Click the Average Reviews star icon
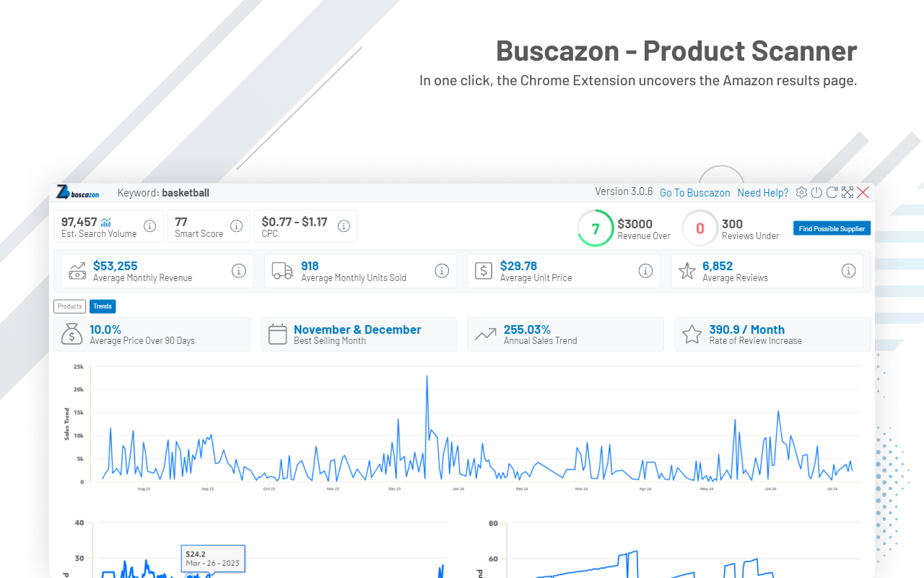 click(x=687, y=271)
